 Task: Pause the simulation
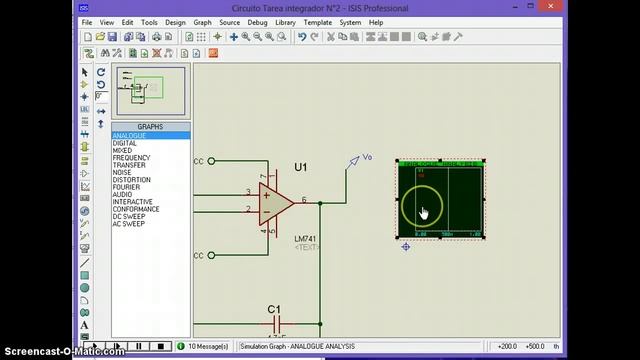click(139, 346)
